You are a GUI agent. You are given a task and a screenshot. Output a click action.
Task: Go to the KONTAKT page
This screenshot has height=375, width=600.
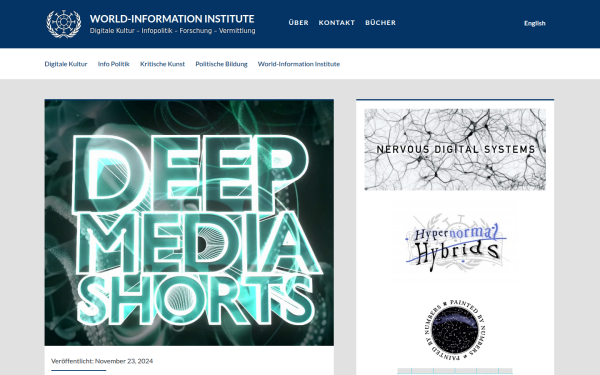[337, 23]
